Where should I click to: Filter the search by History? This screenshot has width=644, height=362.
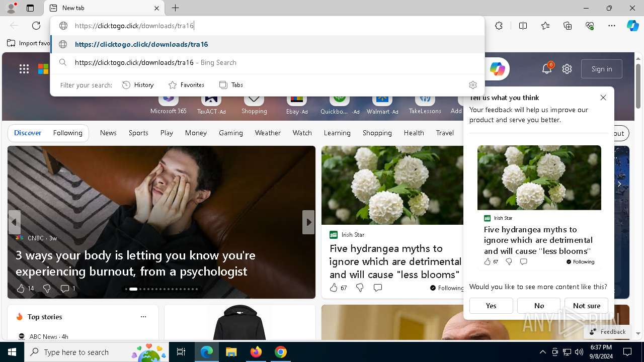(138, 85)
